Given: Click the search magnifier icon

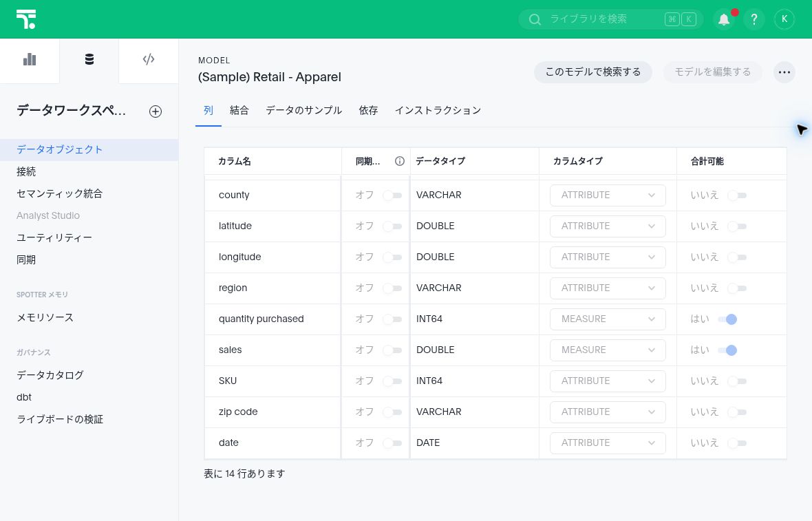Looking at the screenshot, I should pyautogui.click(x=535, y=20).
